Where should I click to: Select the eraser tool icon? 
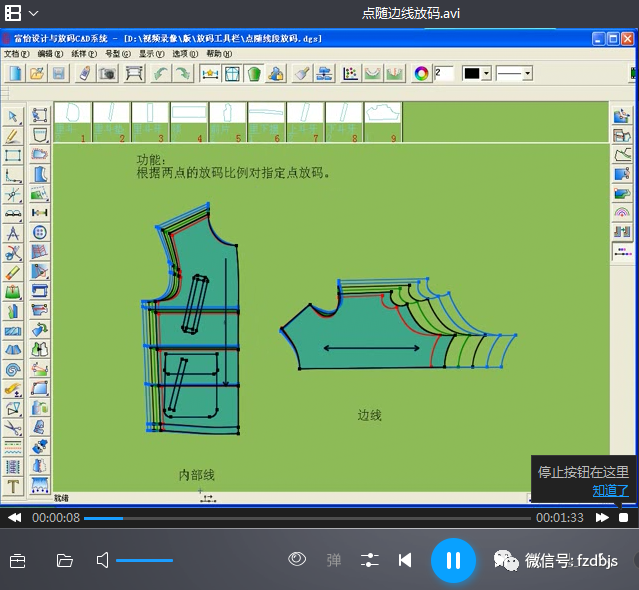pos(13,273)
